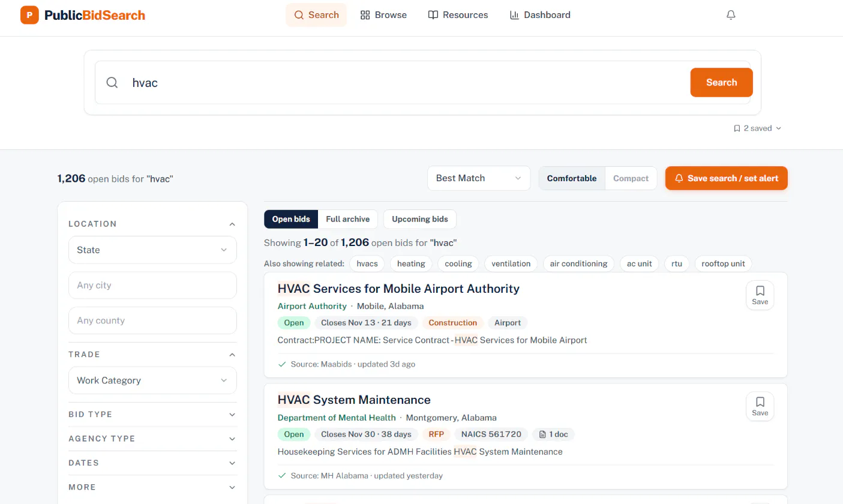Expand the 2 saved searches dropdown

[x=757, y=128]
